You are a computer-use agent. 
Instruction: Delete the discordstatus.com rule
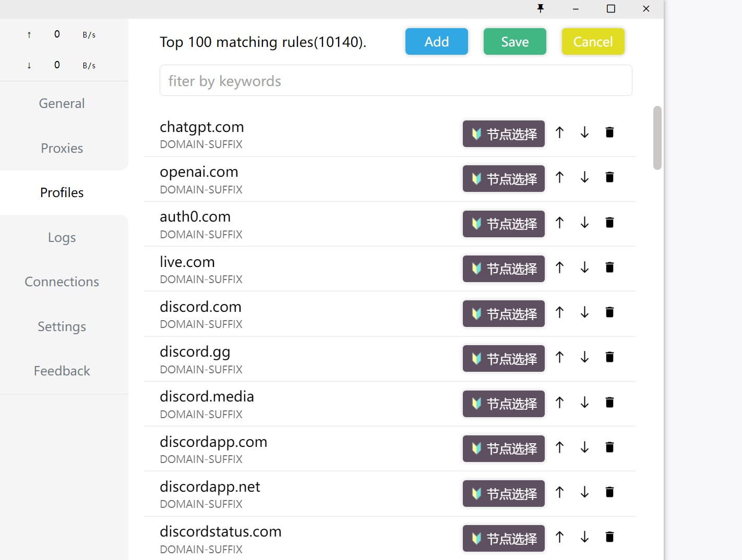[609, 537]
